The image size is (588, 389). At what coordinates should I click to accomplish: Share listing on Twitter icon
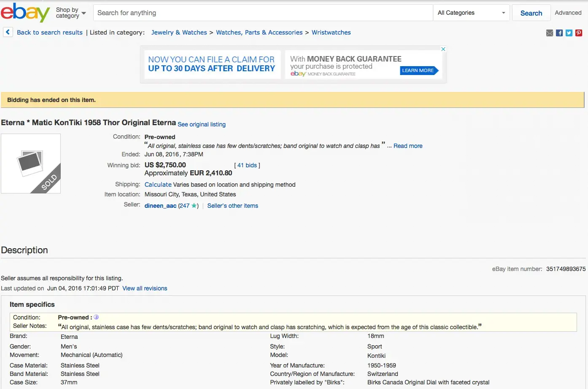pos(569,33)
